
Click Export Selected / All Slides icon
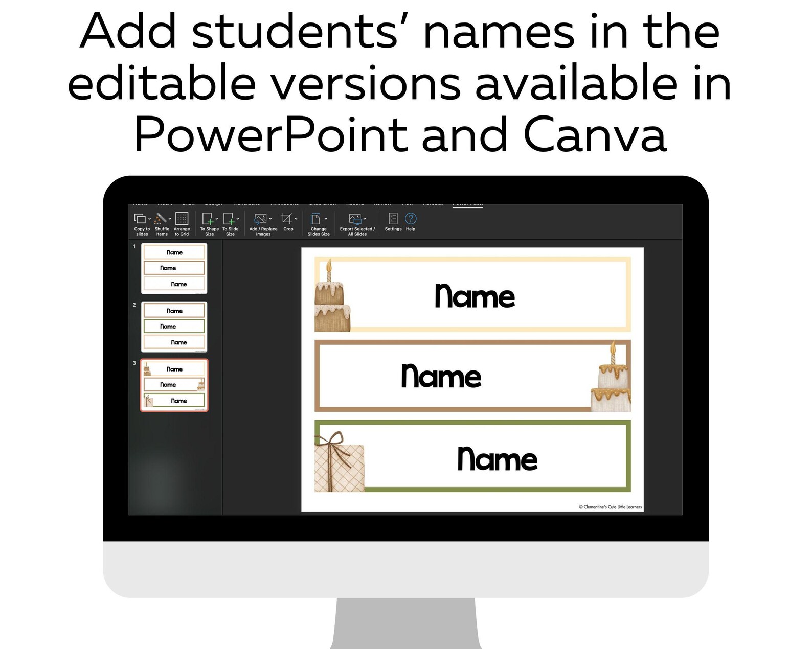tap(354, 219)
